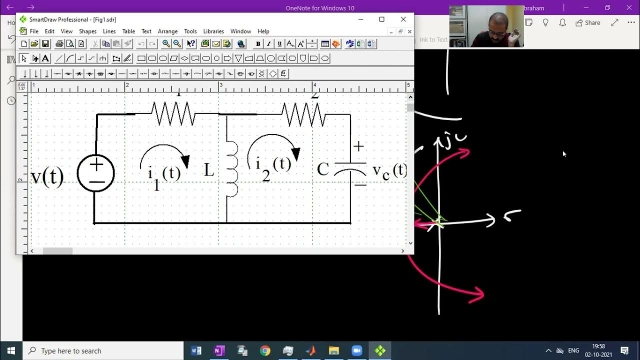Open File Explorer from the taskbar
Screen dimensions: 640x360
[x=334, y=351]
